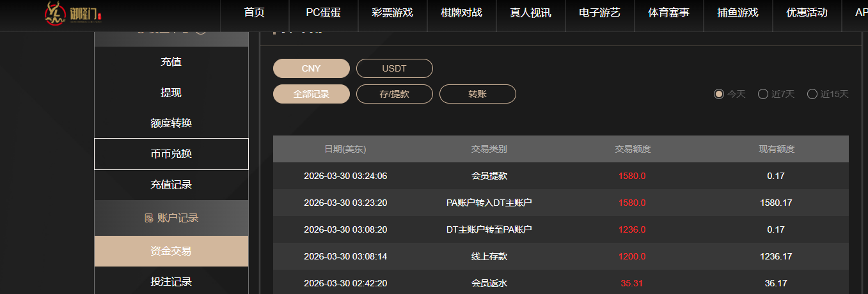The image size is (868, 294).
Task: Click the 线上存款 transaction type
Action: pyautogui.click(x=489, y=256)
